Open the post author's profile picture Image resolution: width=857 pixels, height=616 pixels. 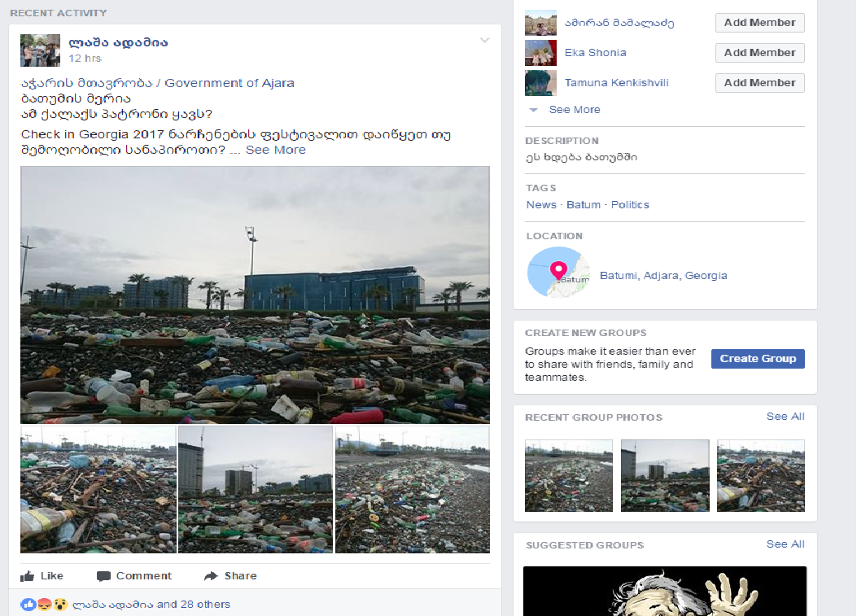click(x=41, y=50)
